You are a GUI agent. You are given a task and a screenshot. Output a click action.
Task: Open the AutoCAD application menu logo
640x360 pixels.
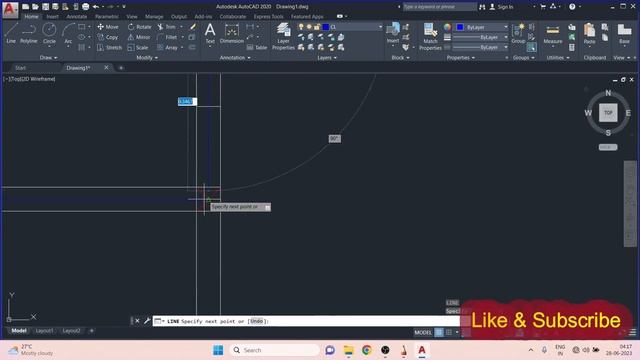(10, 9)
